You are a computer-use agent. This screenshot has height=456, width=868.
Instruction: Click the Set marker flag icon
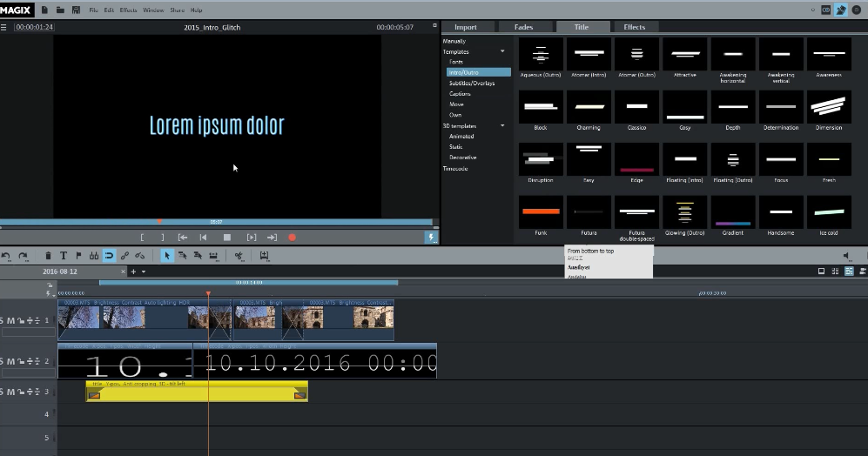(x=78, y=256)
